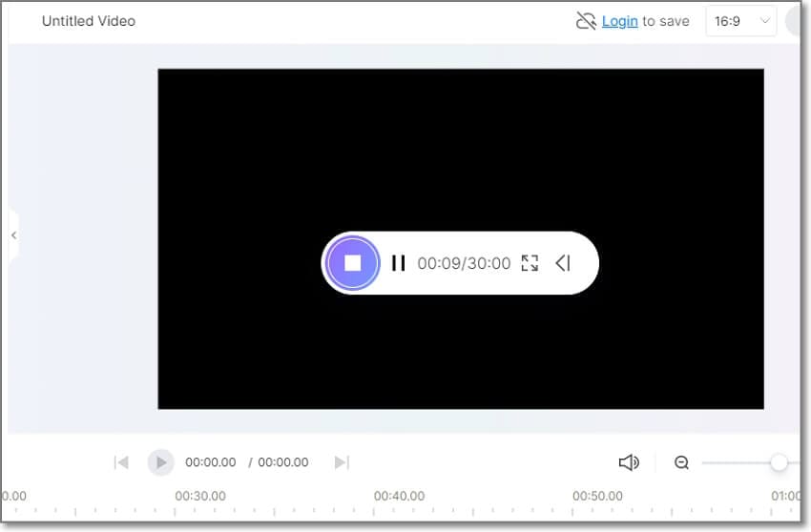The image size is (811, 532).
Task: Click the 00:50.00 timeline mark
Action: pyautogui.click(x=597, y=496)
